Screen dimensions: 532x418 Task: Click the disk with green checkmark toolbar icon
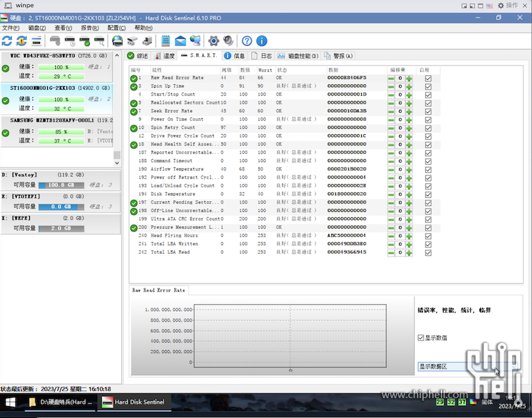(x=84, y=41)
